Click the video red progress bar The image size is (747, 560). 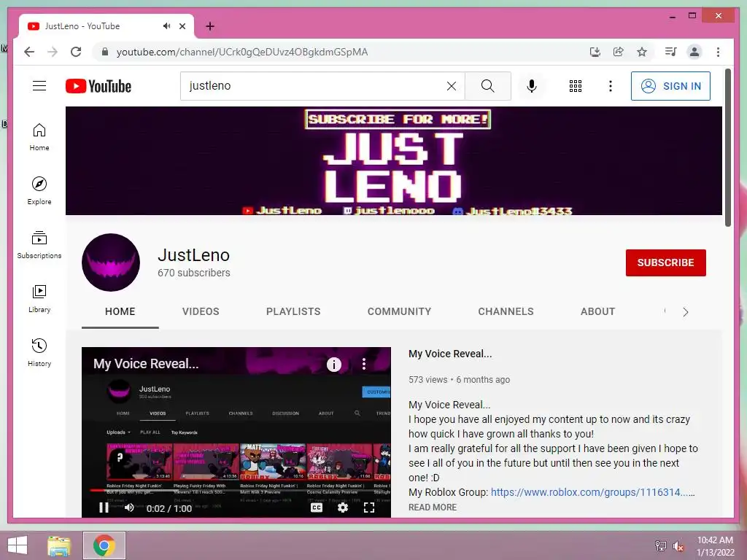97,490
